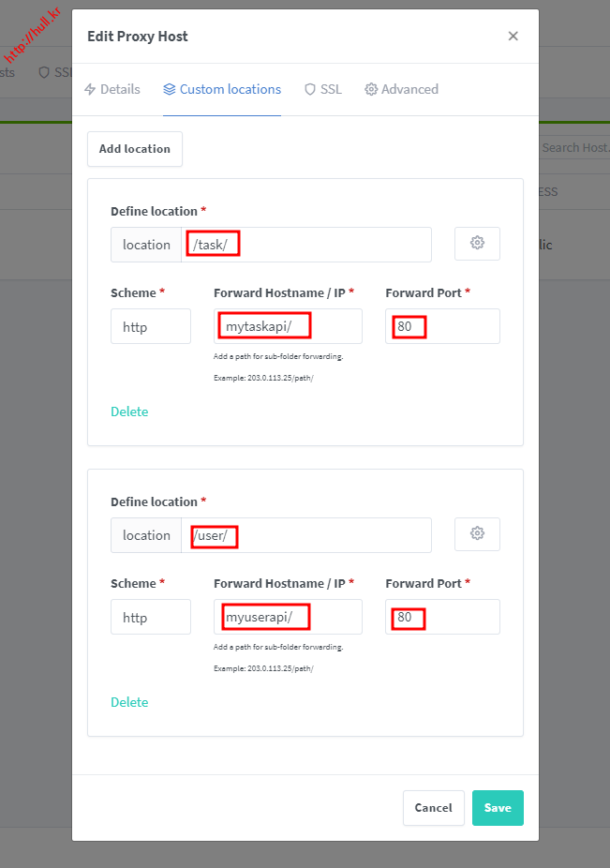Viewport: 610px width, 868px height.
Task: Click the /user/ location path field
Action: 306,535
